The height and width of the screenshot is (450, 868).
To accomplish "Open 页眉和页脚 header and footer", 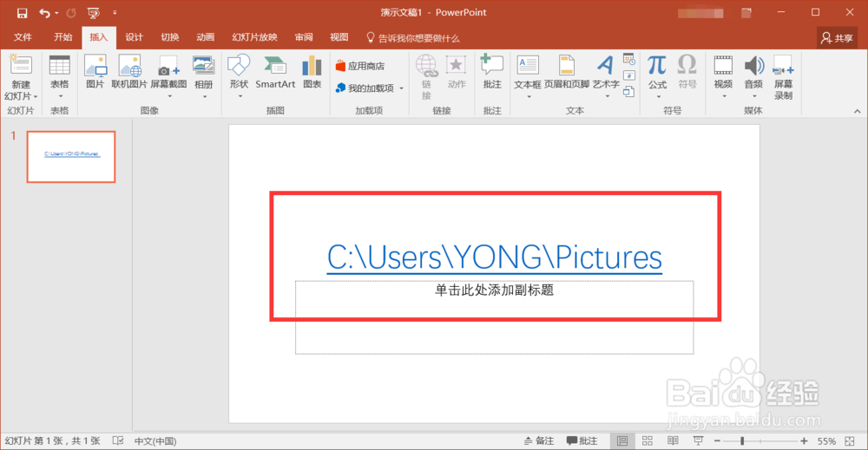I will point(567,73).
